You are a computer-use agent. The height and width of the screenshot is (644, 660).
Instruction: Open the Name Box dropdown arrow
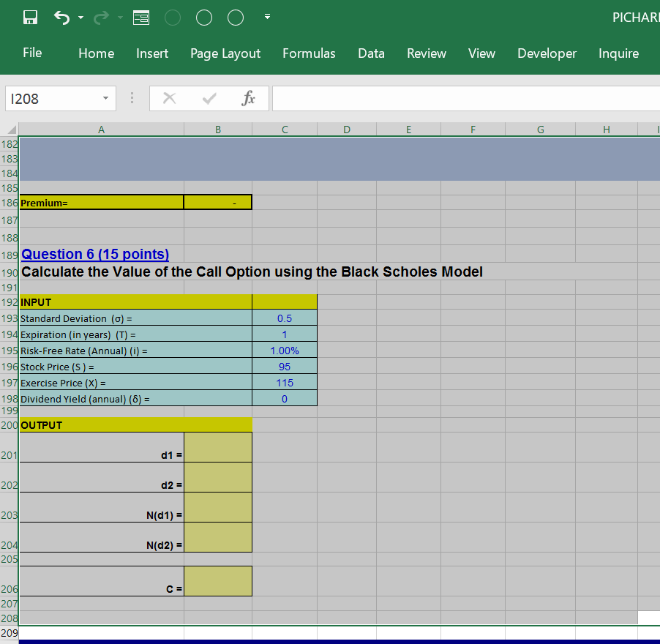click(104, 97)
